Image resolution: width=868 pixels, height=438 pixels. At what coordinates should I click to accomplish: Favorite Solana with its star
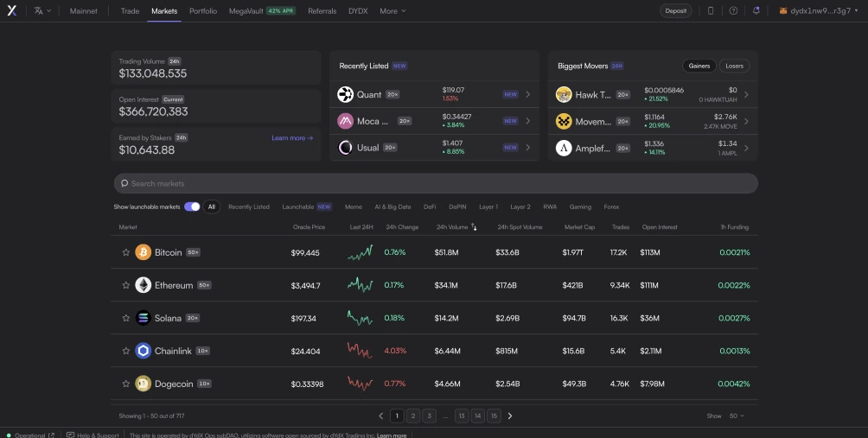[125, 318]
